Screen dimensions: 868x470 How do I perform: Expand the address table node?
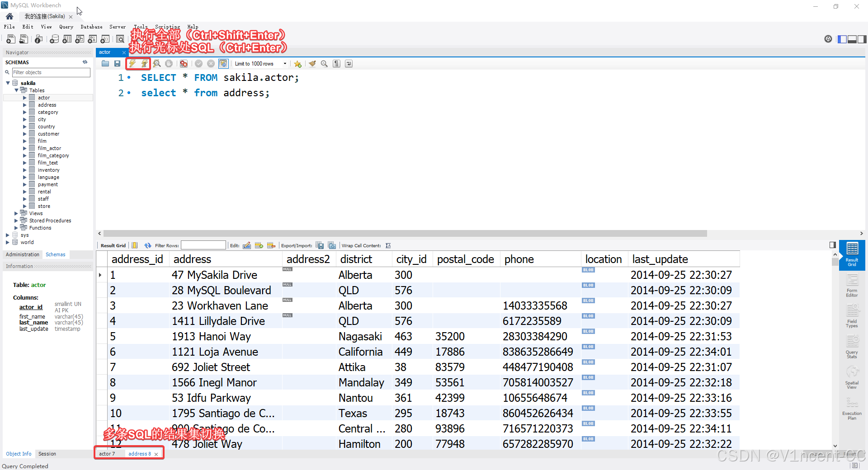25,105
